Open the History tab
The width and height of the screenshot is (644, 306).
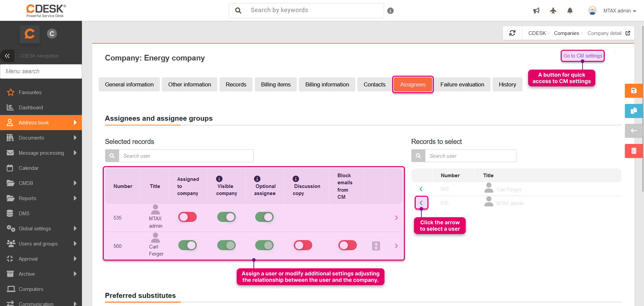tap(507, 84)
